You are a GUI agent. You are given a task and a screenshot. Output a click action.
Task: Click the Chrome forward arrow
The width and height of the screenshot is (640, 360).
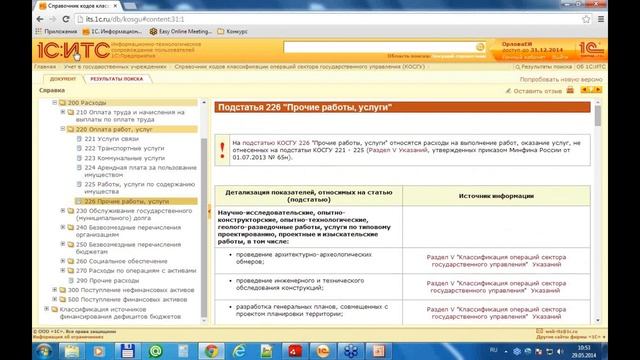tap(53, 19)
